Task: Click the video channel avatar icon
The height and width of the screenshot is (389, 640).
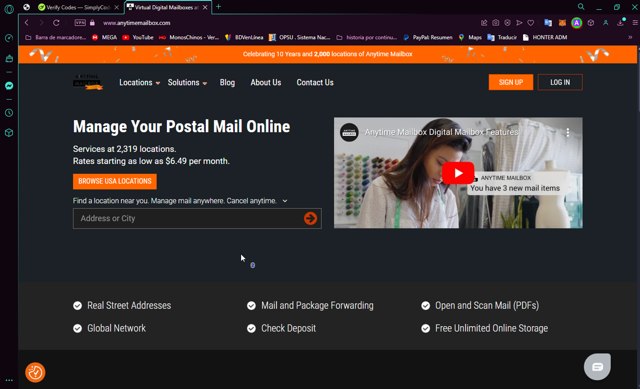Action: [x=349, y=132]
